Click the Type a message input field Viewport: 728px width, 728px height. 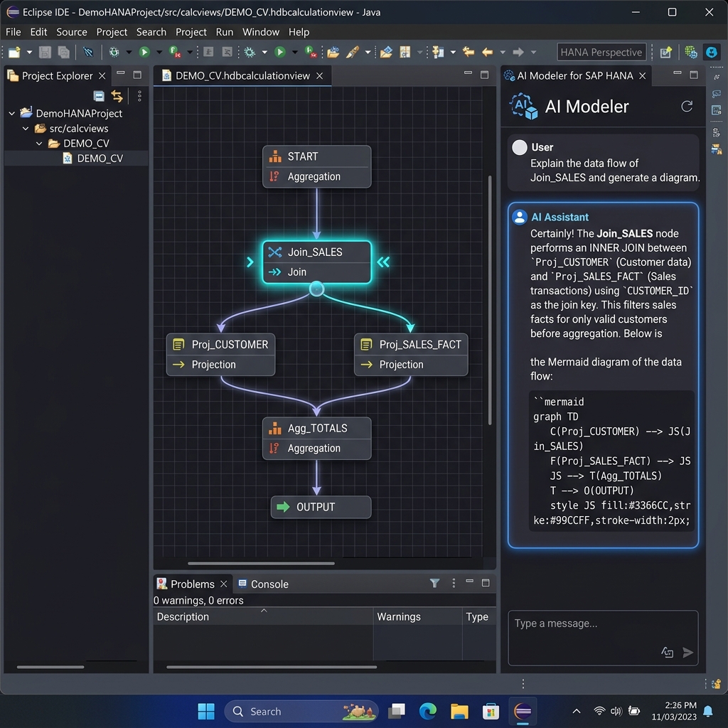pos(603,624)
